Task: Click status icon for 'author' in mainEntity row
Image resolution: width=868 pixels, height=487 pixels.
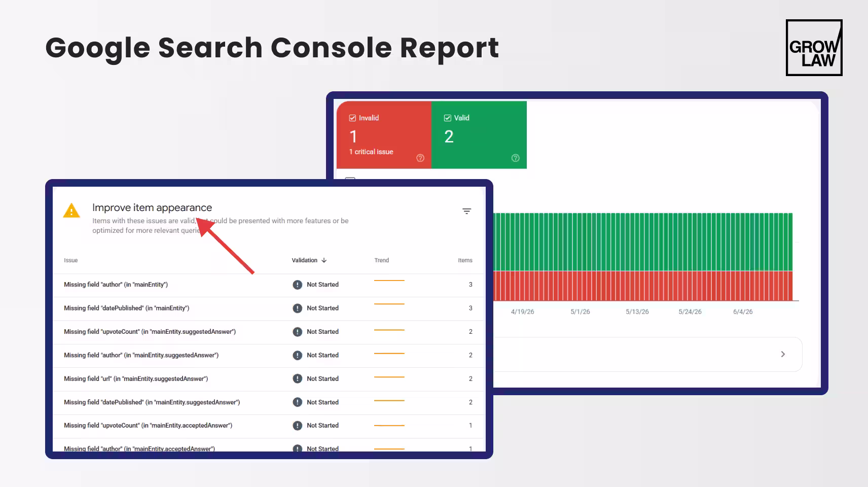Action: tap(298, 285)
